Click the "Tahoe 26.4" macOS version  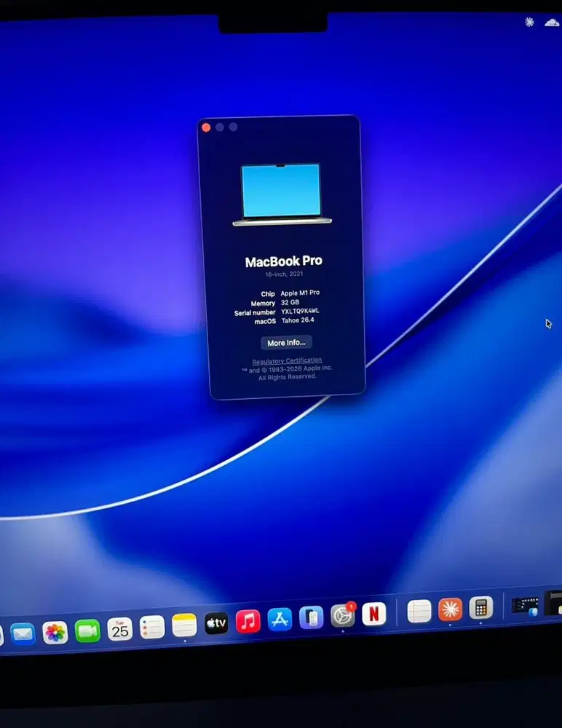coord(298,320)
